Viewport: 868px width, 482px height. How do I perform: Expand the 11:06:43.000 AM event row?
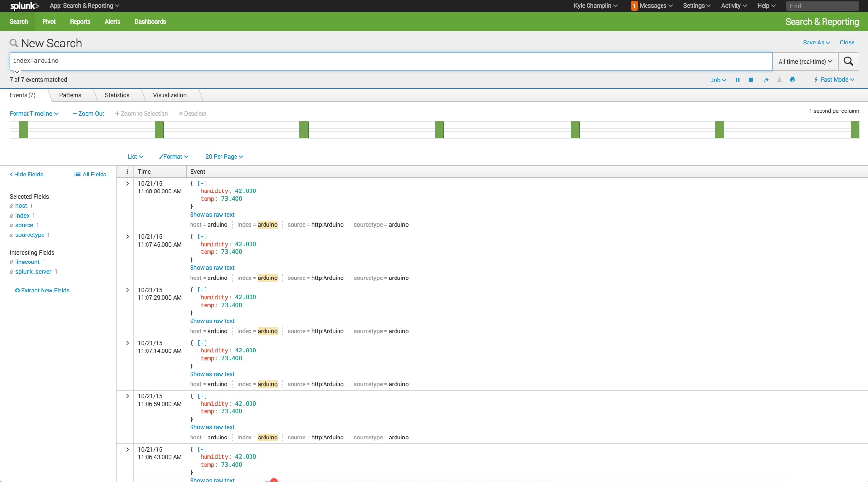(127, 450)
